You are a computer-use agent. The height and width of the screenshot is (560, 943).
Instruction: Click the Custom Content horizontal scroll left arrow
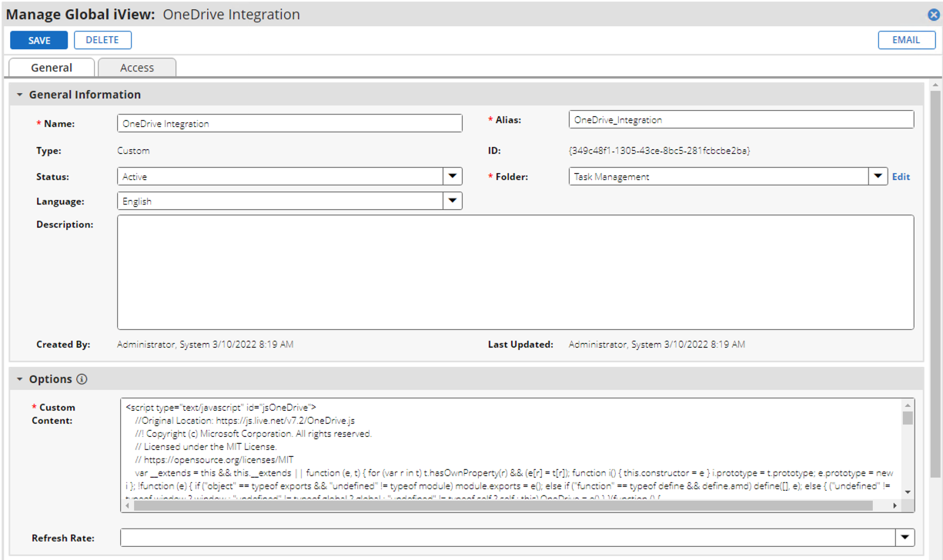pyautogui.click(x=127, y=505)
